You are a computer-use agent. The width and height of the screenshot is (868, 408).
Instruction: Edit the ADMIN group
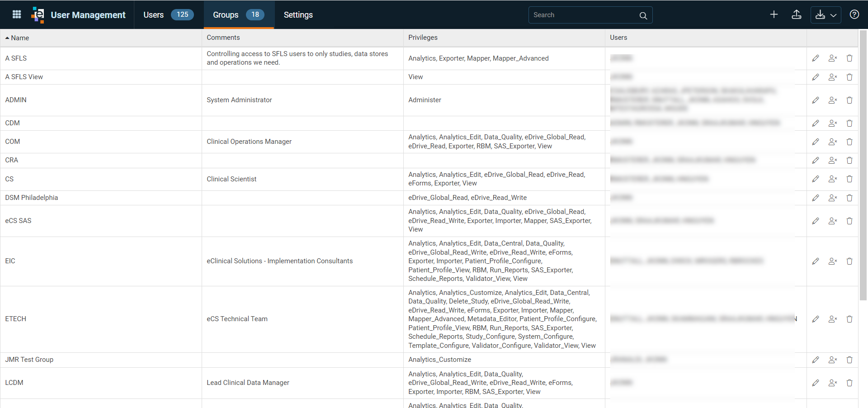pyautogui.click(x=816, y=100)
